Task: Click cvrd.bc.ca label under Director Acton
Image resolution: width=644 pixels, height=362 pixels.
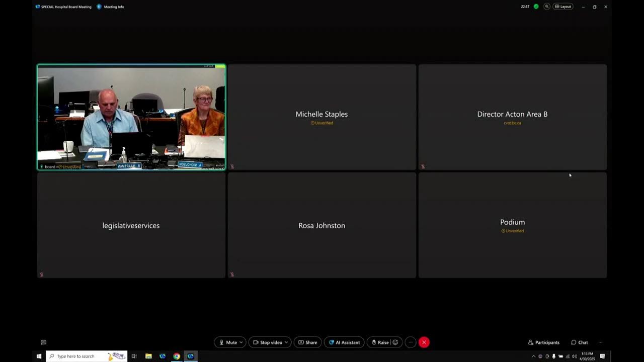Action: click(x=513, y=123)
